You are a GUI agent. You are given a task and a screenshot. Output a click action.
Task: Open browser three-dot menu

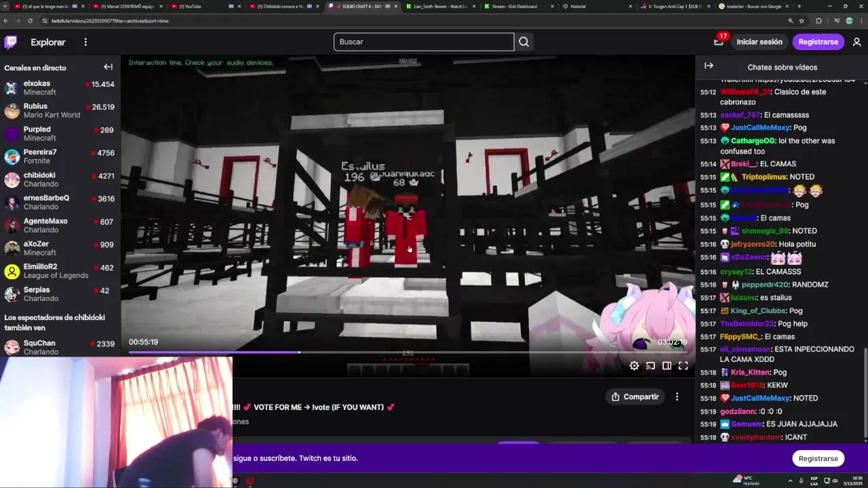click(x=861, y=21)
